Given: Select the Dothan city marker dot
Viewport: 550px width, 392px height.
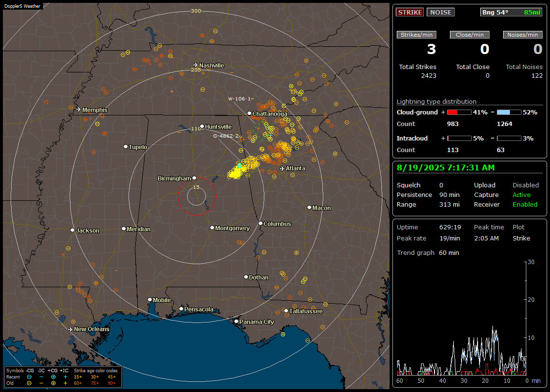Looking at the screenshot, I should (246, 277).
